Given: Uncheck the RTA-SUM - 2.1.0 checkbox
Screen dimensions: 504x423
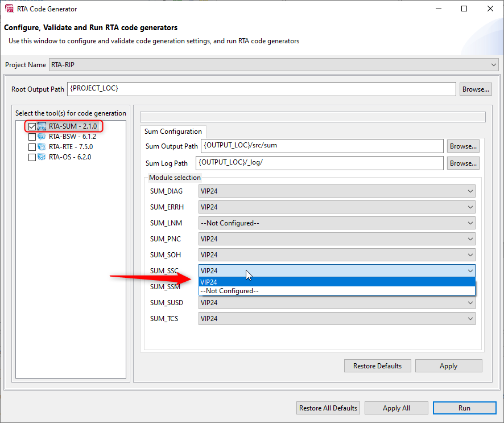Looking at the screenshot, I should [x=32, y=127].
